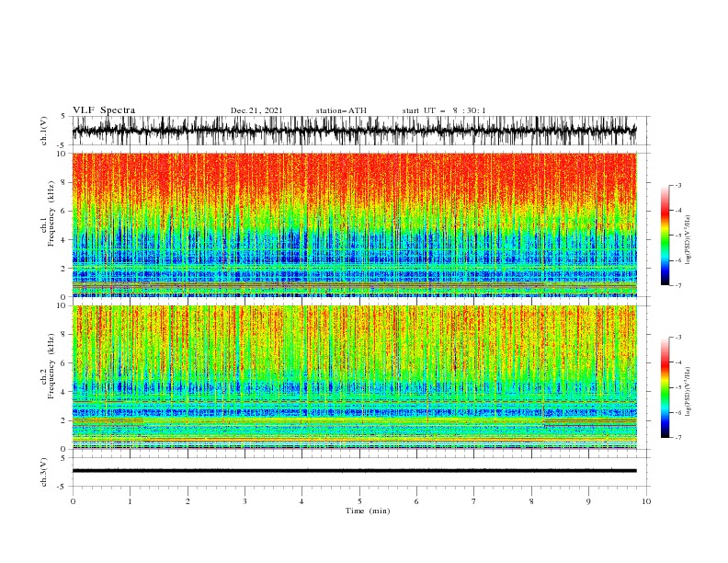Viewport: 728px width, 563px height.
Task: Click the '-7' label on ch.2 color bar
Action: click(678, 438)
